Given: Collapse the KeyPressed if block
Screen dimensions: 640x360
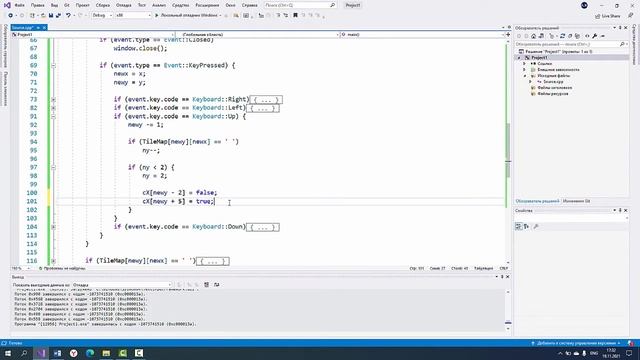Looking at the screenshot, I should coord(53,66).
